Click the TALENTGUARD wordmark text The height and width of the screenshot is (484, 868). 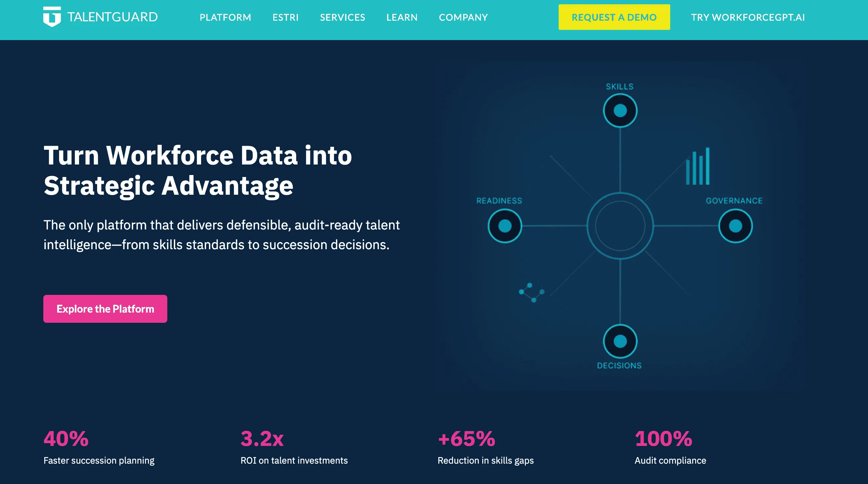click(113, 17)
